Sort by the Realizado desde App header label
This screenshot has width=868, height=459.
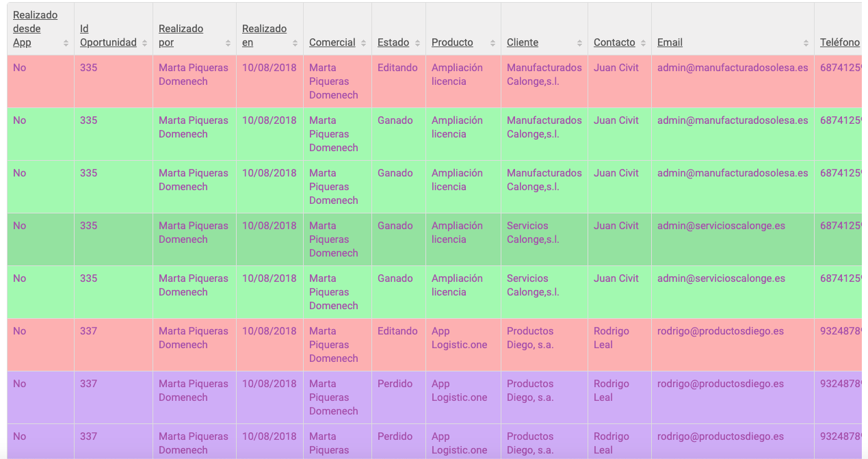(x=36, y=29)
